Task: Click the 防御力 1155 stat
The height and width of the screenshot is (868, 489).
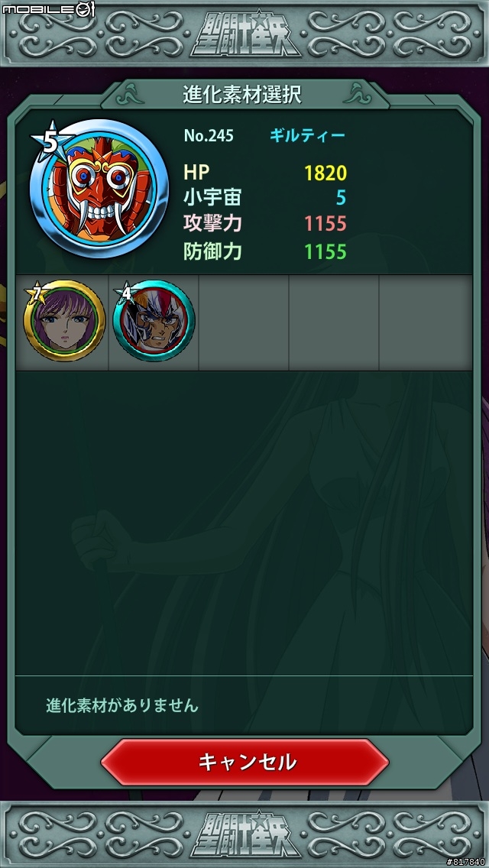Action: click(265, 252)
